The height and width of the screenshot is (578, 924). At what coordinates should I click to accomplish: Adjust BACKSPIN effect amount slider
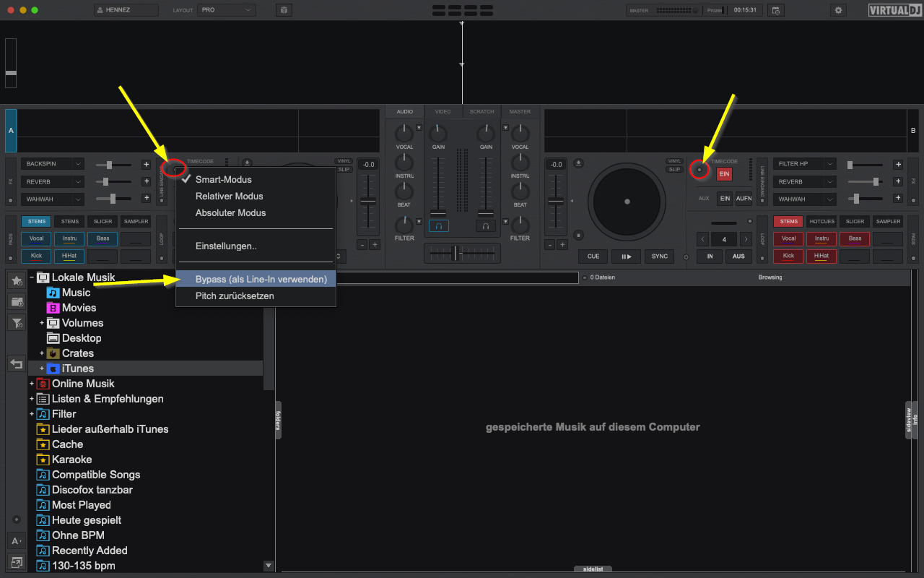(114, 165)
